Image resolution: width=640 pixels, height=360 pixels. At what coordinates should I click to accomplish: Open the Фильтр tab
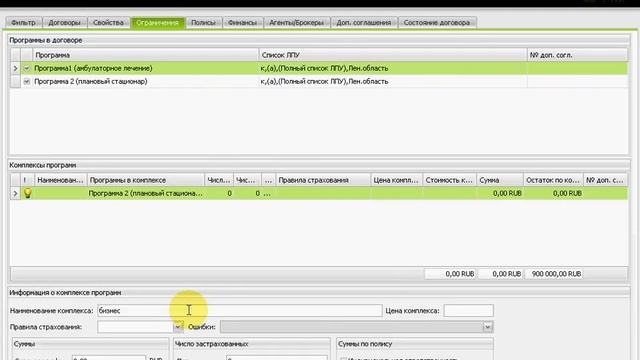23,22
